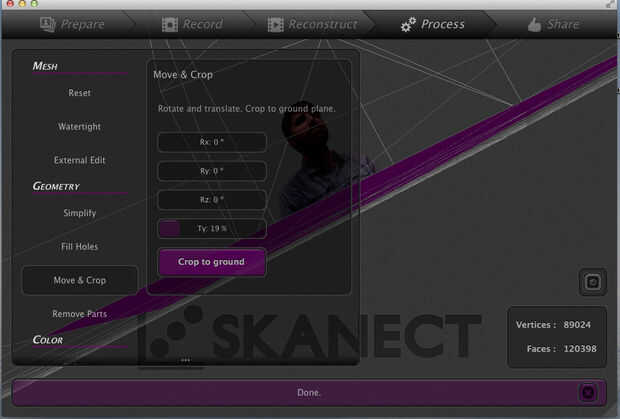Choose the Watertight mesh option
The width and height of the screenshot is (620, 419).
(x=79, y=126)
